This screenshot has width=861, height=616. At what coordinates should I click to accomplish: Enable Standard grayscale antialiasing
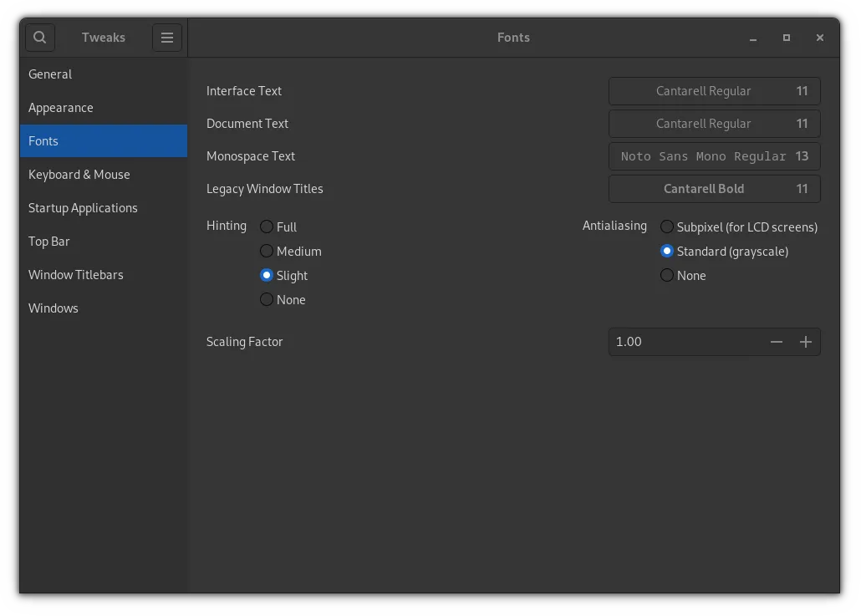[x=666, y=251]
